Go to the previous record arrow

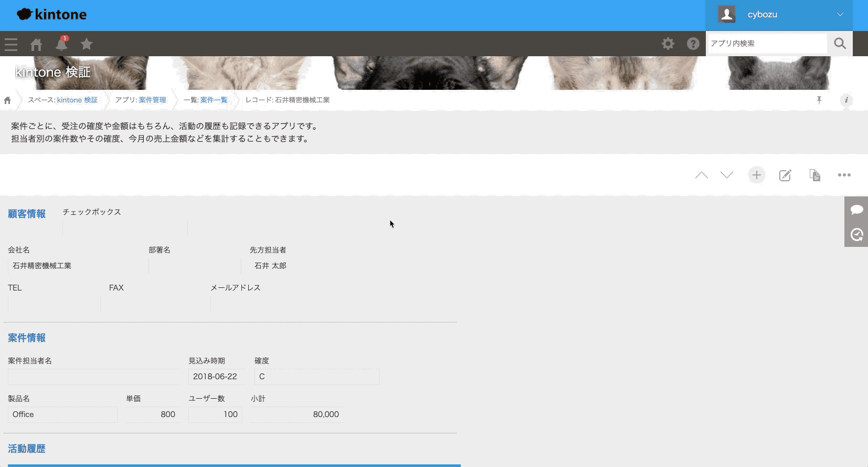tap(701, 175)
